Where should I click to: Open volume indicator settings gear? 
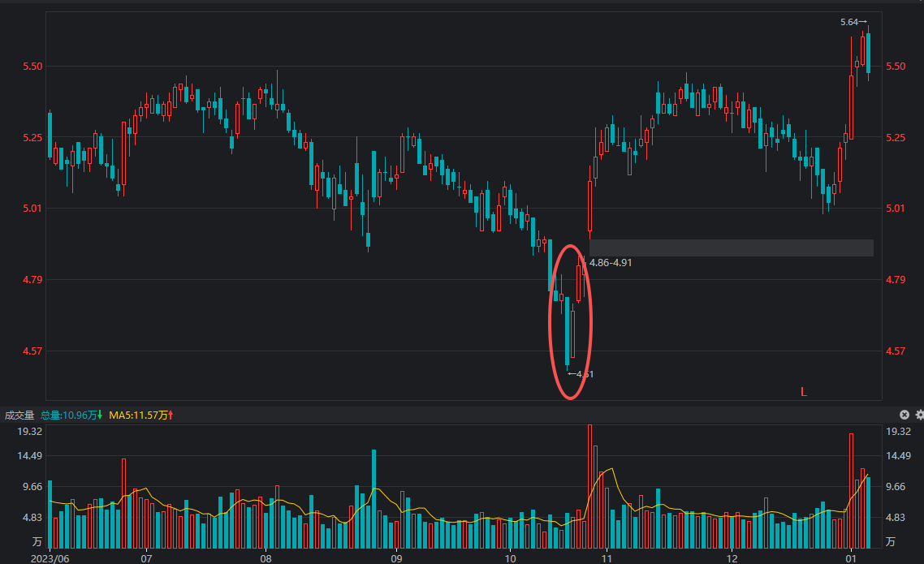(919, 415)
